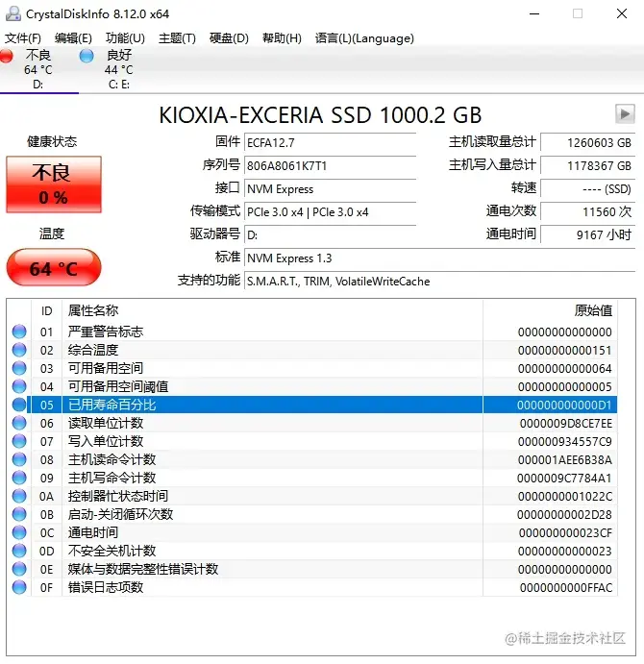Click the status dot for row 07 写入单位计数

(19, 441)
